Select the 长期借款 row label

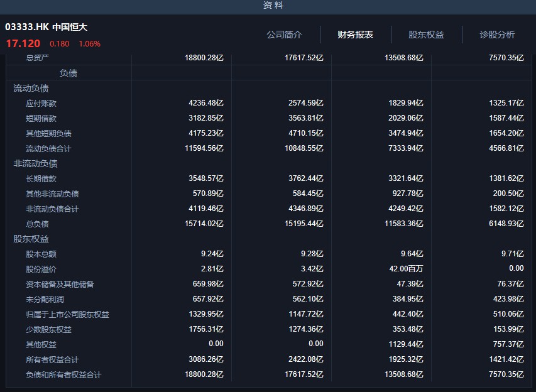(x=41, y=178)
